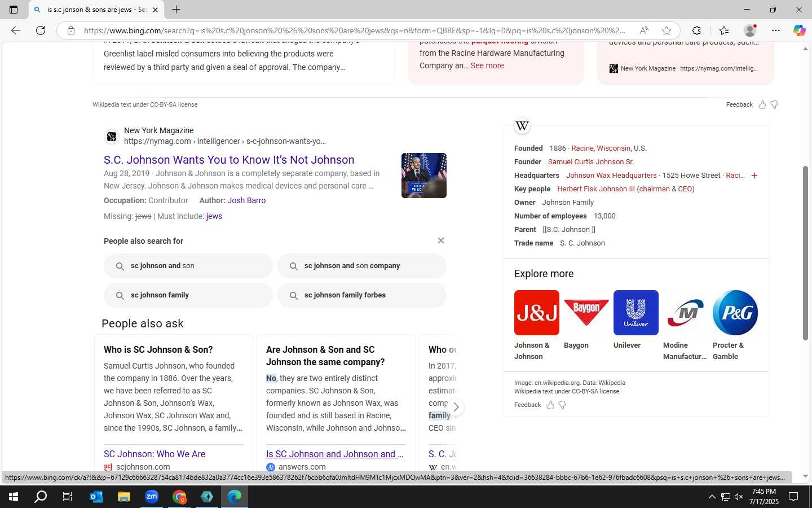Image resolution: width=812 pixels, height=508 pixels.
Task: Click 'See more' in the pink card
Action: pyautogui.click(x=487, y=65)
